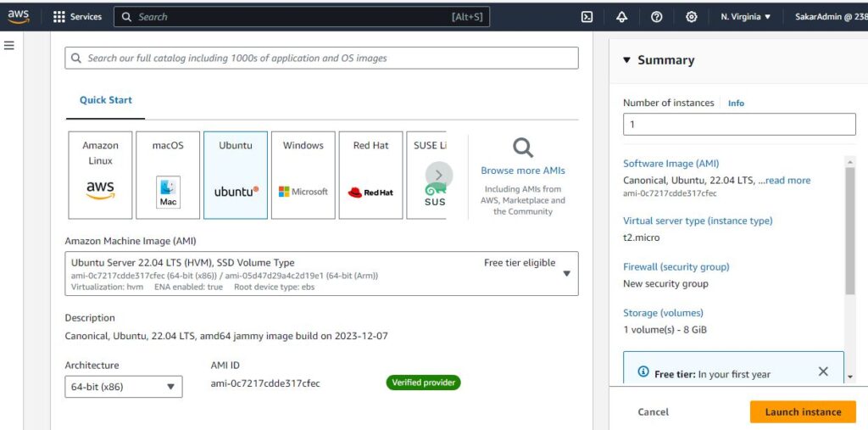The width and height of the screenshot is (868, 430).
Task: Click the Cancel button
Action: point(654,411)
